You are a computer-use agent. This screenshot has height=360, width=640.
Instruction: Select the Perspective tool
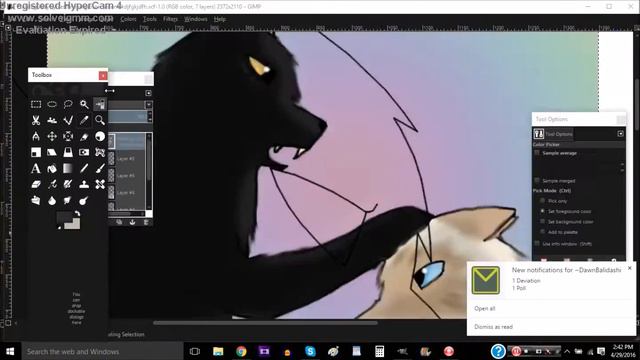point(68,152)
